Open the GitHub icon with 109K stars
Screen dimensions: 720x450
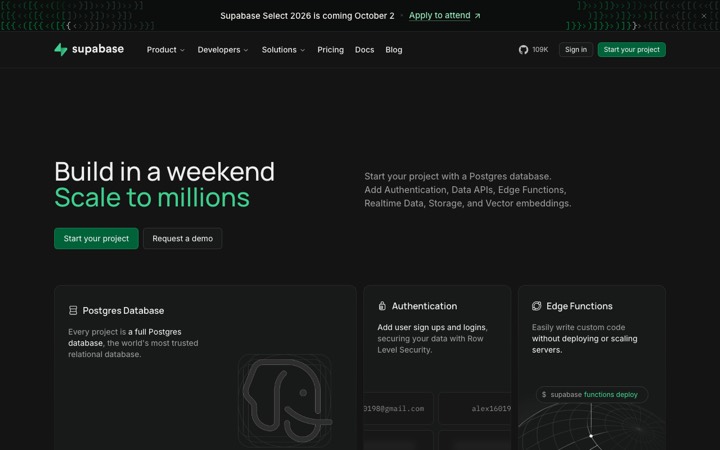click(523, 50)
